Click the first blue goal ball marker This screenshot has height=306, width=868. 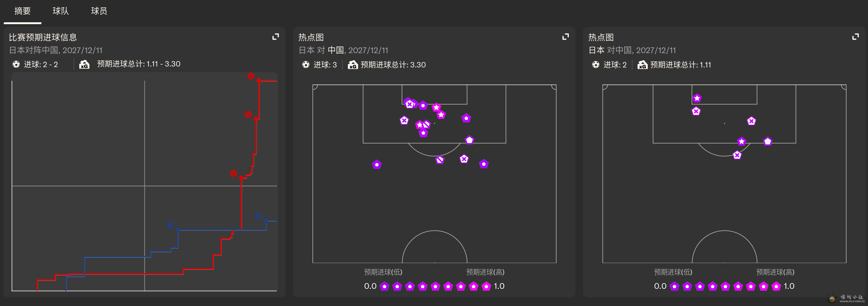[x=170, y=225]
